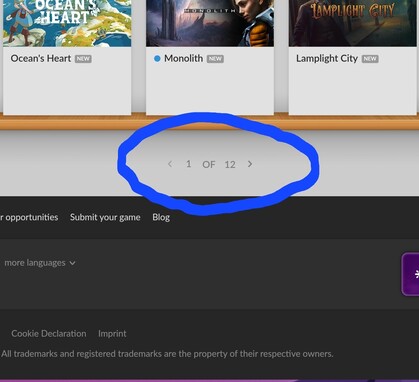Click NEW badge next to Lamplight City
Screen dimensions: 419x382
click(x=370, y=59)
